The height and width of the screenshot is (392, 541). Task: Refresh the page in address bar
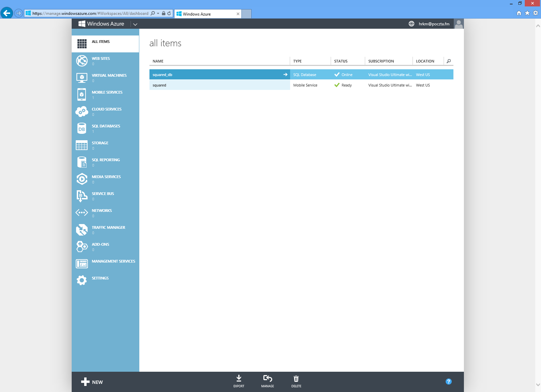coord(169,14)
